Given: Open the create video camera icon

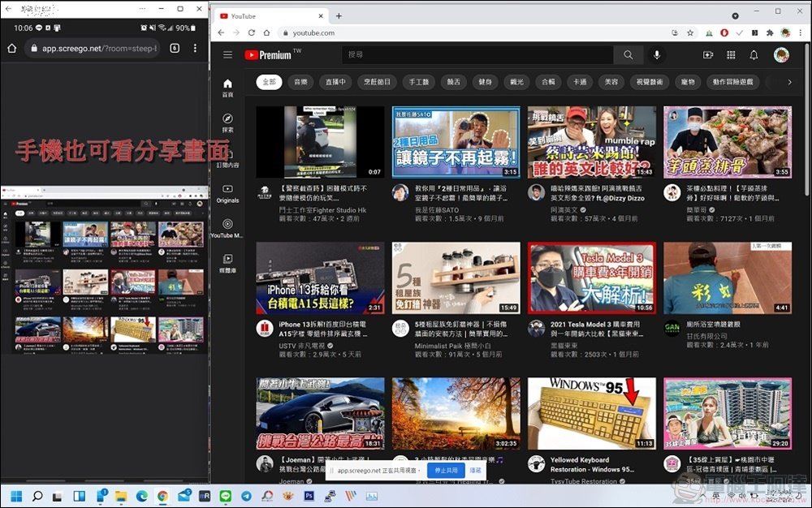Looking at the screenshot, I should tap(708, 55).
